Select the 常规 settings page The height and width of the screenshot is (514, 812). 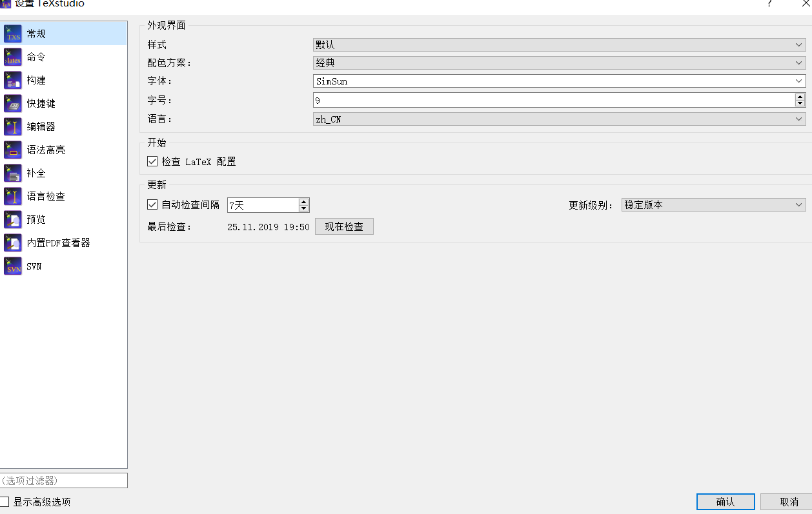pyautogui.click(x=64, y=34)
